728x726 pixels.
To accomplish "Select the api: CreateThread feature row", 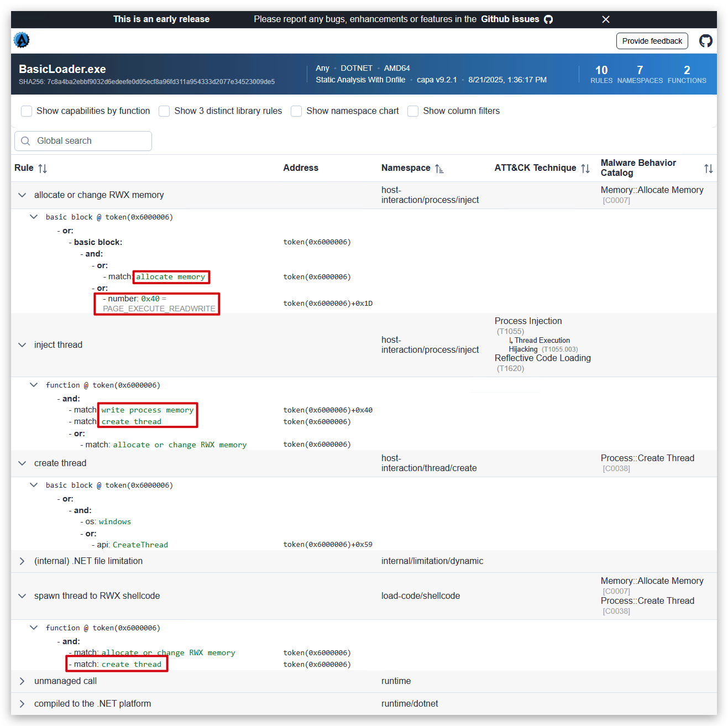I will click(x=133, y=545).
